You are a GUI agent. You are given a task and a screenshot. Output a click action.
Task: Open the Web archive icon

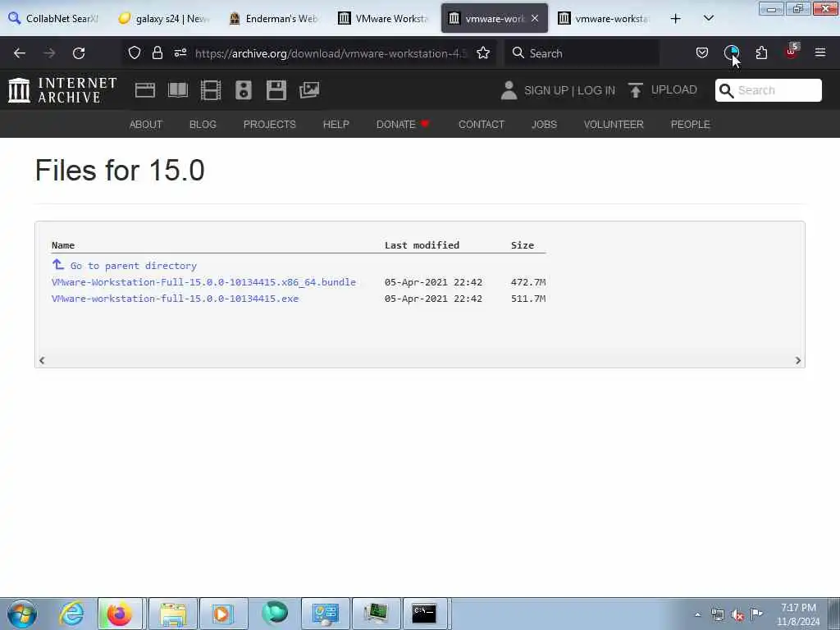(145, 90)
